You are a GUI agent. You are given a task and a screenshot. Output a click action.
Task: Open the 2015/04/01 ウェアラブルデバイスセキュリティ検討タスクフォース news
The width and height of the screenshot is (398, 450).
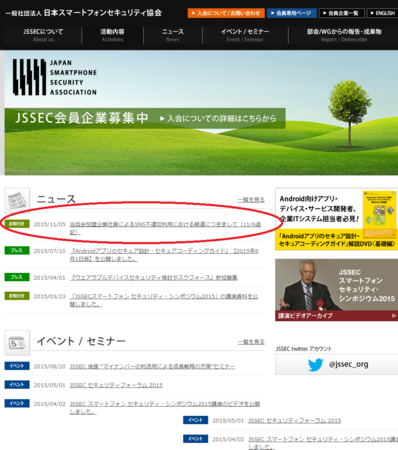click(153, 277)
